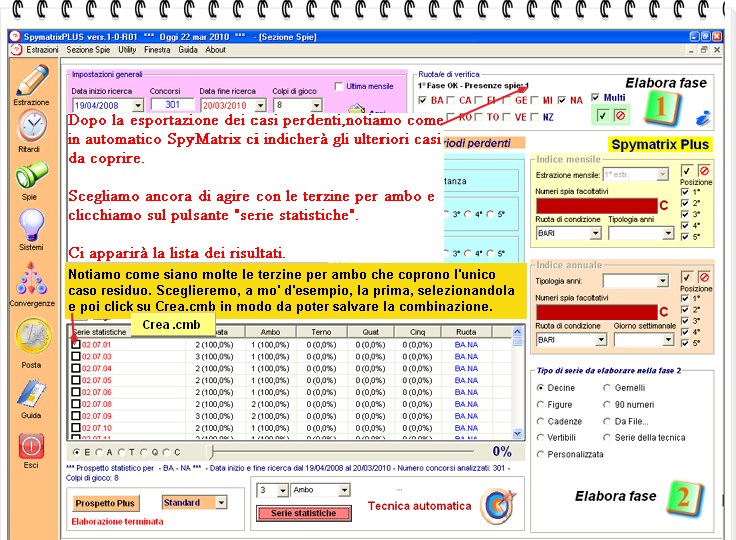
Task: Open the Finestra menu
Action: coord(157,50)
